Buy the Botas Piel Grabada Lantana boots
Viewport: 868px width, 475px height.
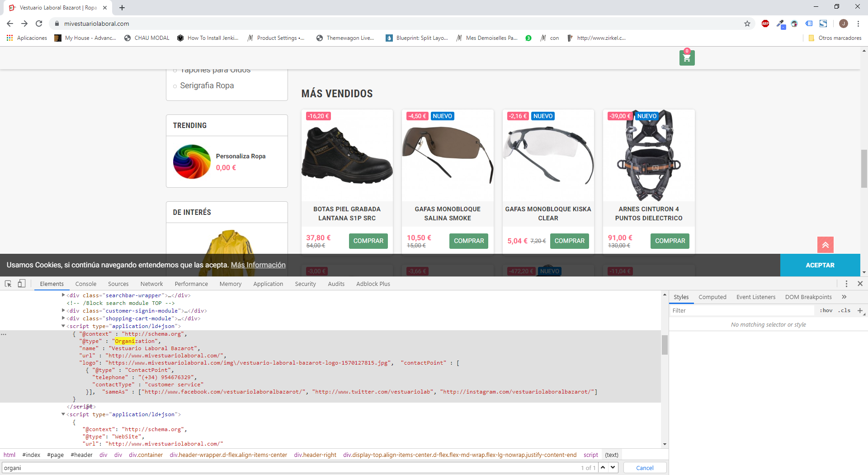click(368, 241)
